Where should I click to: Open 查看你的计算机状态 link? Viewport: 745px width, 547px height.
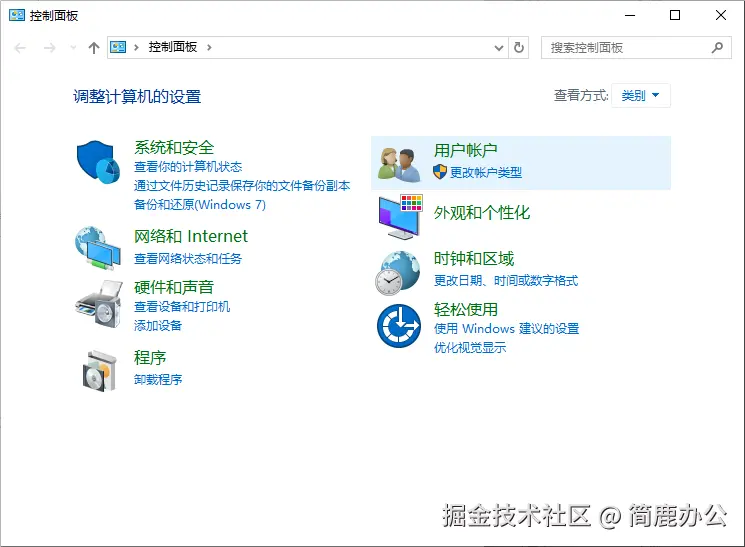[x=188, y=167]
